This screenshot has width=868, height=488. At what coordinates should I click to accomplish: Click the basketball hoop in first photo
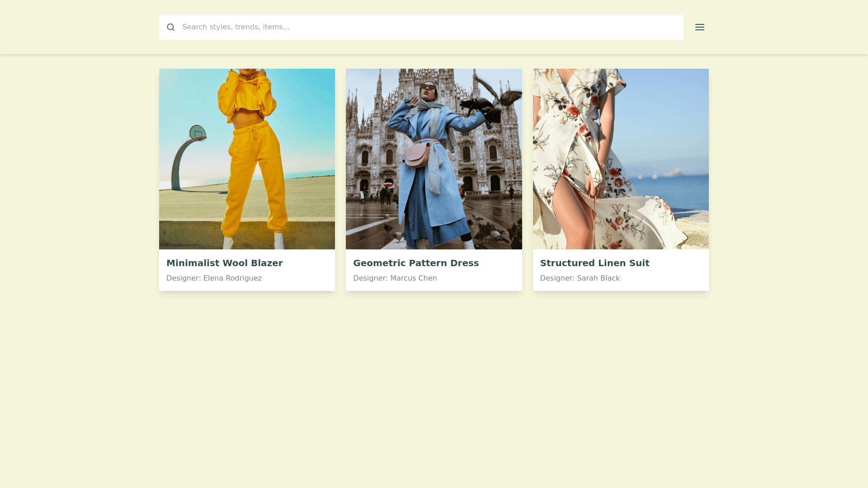click(x=197, y=134)
